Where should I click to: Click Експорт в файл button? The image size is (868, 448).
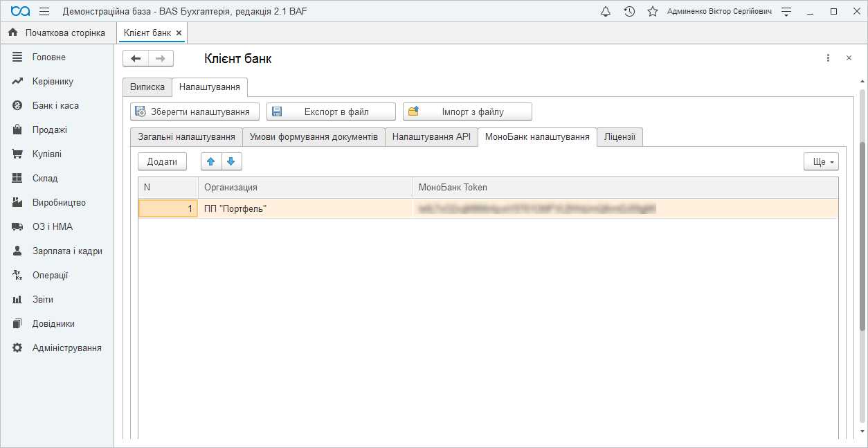coord(331,111)
